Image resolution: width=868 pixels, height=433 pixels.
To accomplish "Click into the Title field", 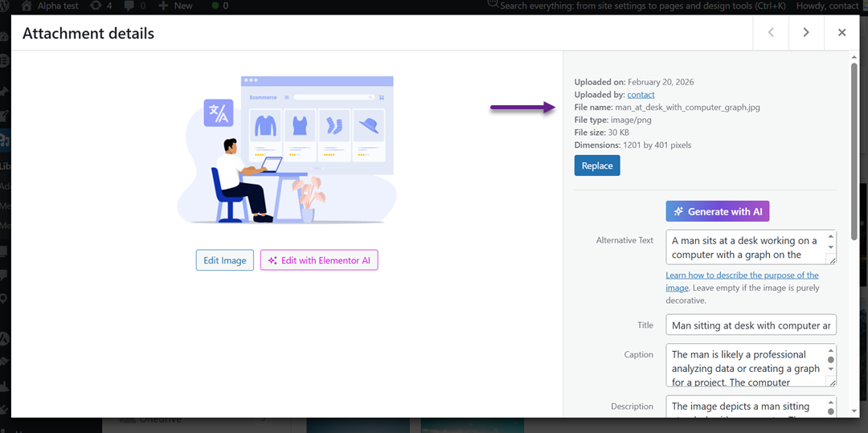I will point(751,325).
